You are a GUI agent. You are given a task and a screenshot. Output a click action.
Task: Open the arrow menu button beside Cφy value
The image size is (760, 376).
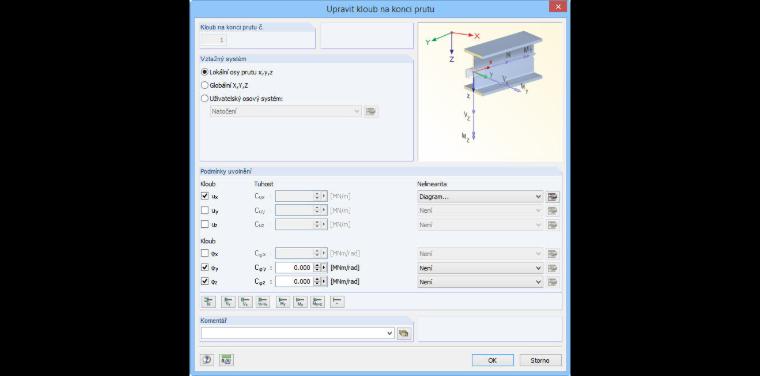pos(324,267)
